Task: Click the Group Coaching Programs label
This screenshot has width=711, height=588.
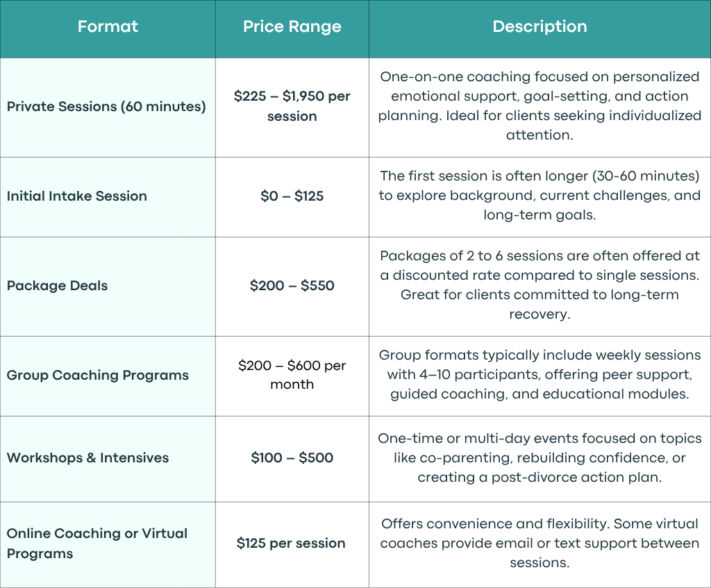Action: [97, 376]
